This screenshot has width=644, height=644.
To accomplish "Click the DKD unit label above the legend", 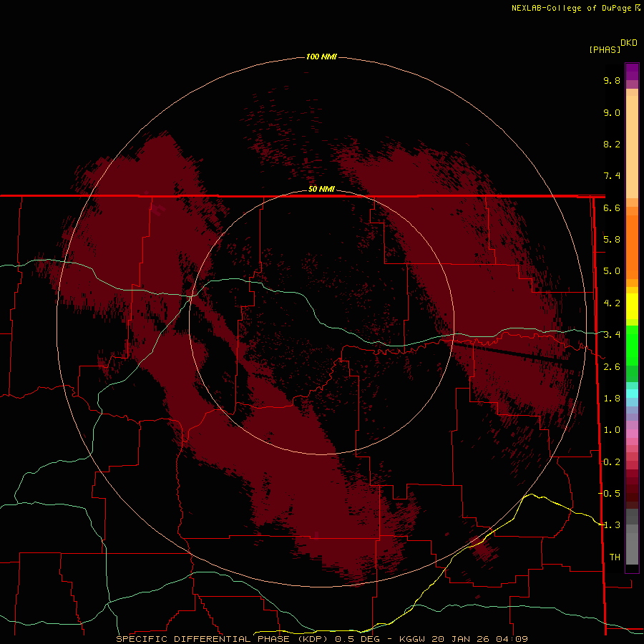I will coord(629,43).
